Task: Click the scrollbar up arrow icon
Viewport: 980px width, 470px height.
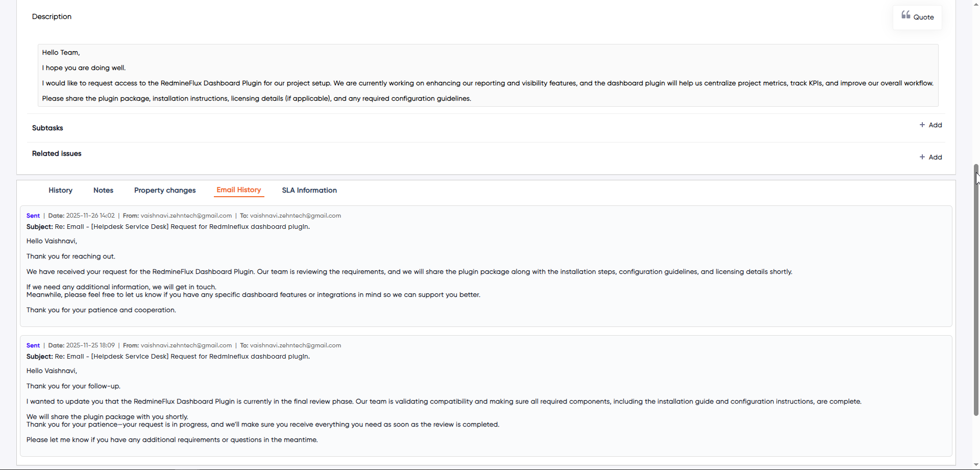Action: (x=976, y=4)
